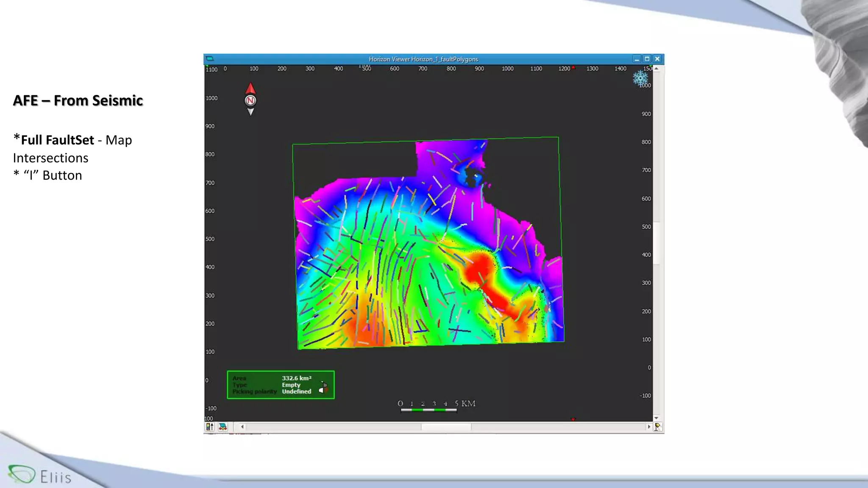The image size is (868, 488).
Task: Click the kilometer scale bar
Action: coord(429,410)
